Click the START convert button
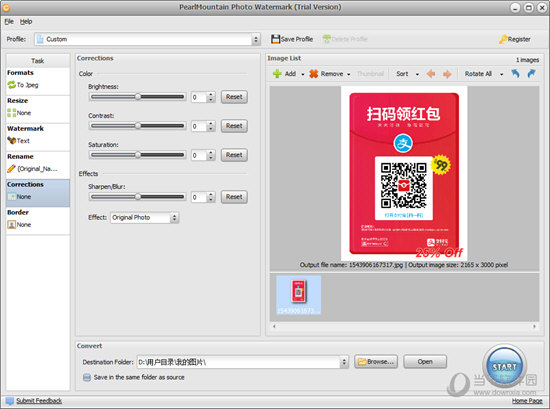The height and width of the screenshot is (409, 550). (504, 367)
